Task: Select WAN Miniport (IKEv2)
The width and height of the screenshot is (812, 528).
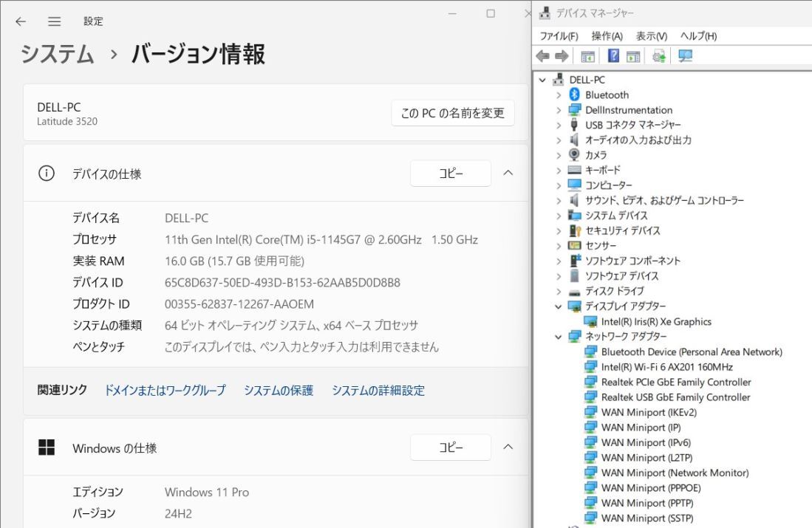Action: coord(649,412)
